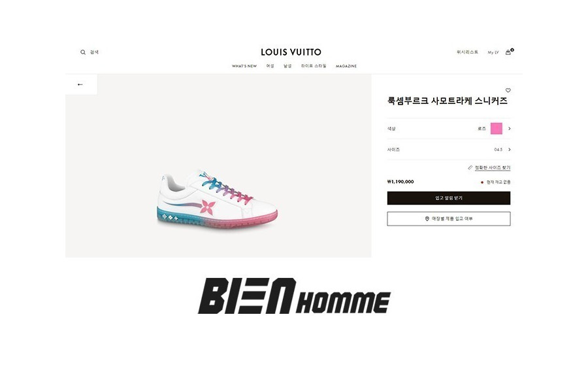
Task: Click the location pin icon in store button
Action: tap(427, 218)
